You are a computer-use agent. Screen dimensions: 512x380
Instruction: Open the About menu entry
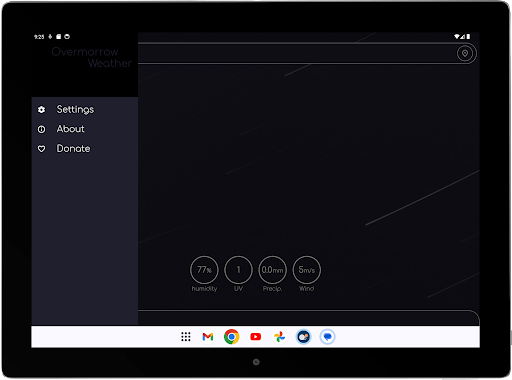click(85, 129)
